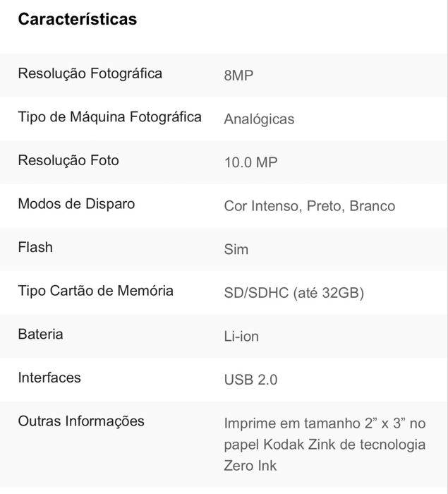The height and width of the screenshot is (494, 448).
Task: Click the Sim value for Flash
Action: tap(236, 250)
